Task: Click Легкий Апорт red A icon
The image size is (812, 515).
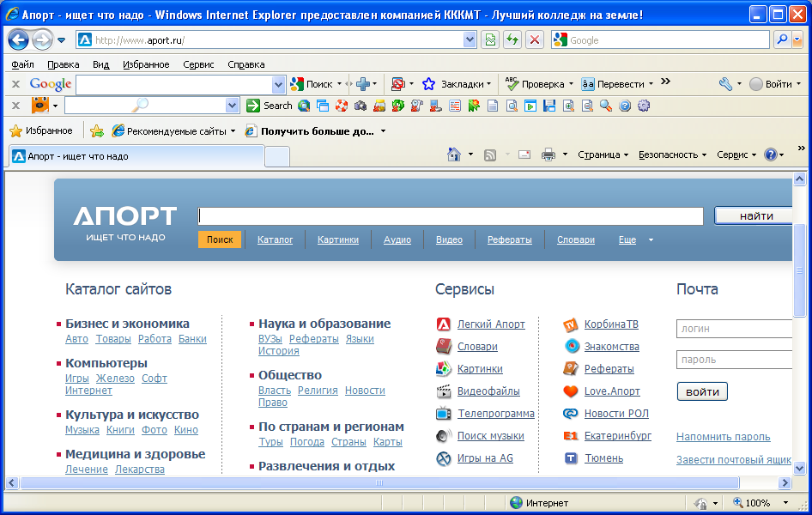Action: point(444,324)
